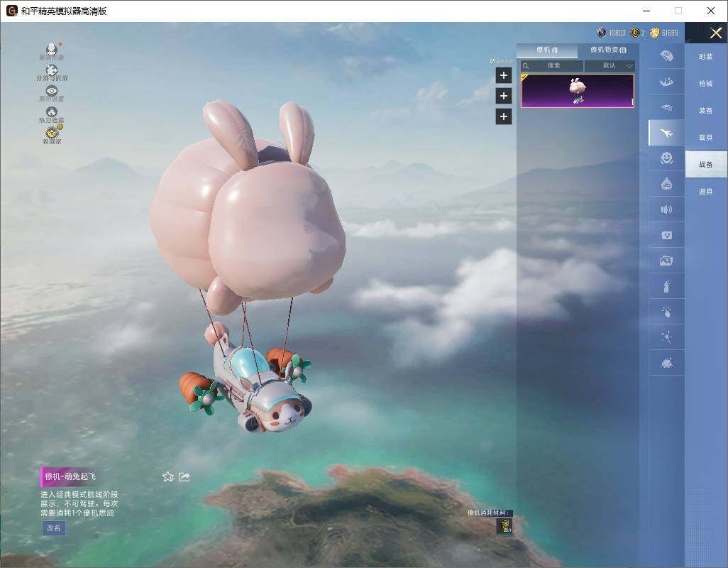Go to the 装备 equipment tab
This screenshot has height=568, width=728.
pyautogui.click(x=706, y=111)
